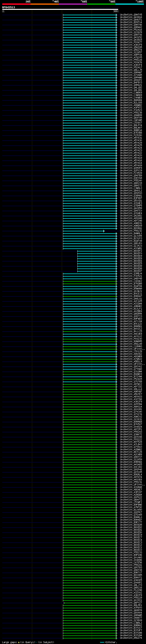Screen dimensions: 146x644
Task: Open hit UniRef100_Q9AT46
Action: (x=131, y=25)
